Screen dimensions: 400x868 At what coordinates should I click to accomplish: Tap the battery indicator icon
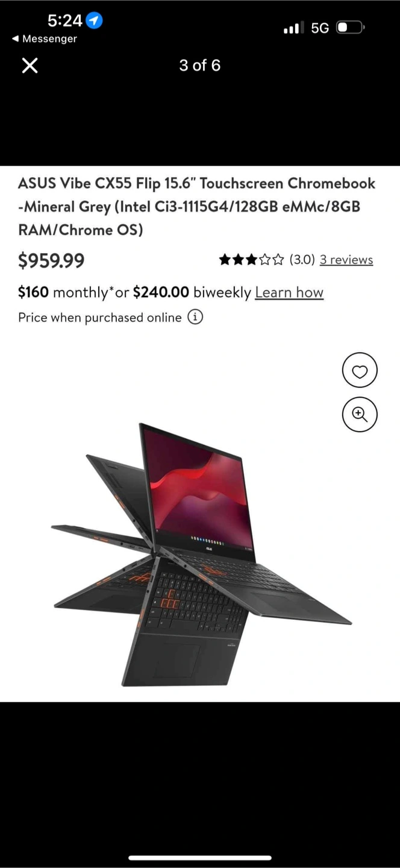pyautogui.click(x=351, y=28)
